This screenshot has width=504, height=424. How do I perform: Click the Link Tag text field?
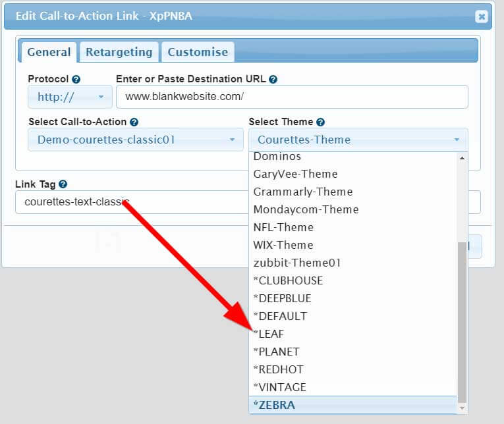[x=132, y=202]
